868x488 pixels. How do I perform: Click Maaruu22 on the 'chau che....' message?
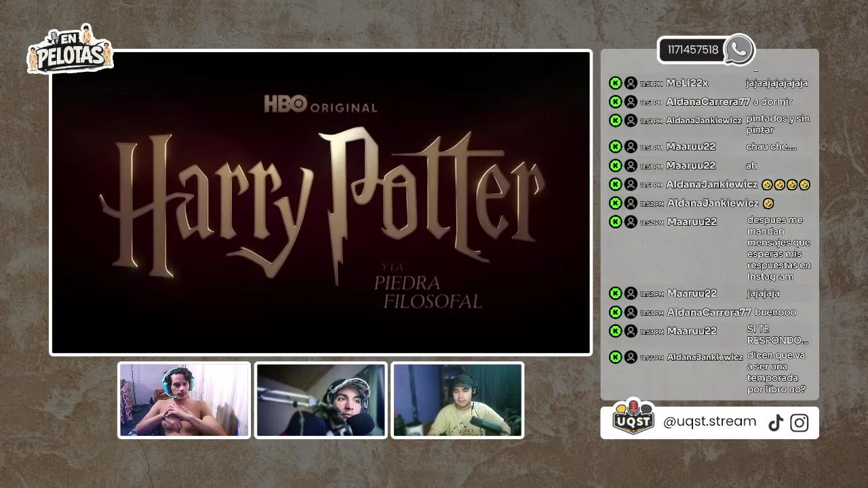[x=691, y=146]
